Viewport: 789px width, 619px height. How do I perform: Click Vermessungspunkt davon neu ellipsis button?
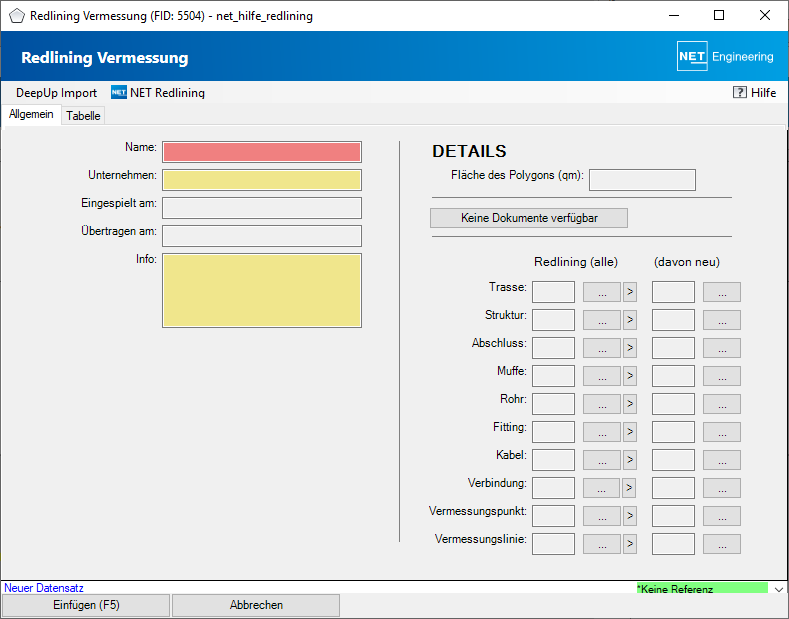click(722, 516)
